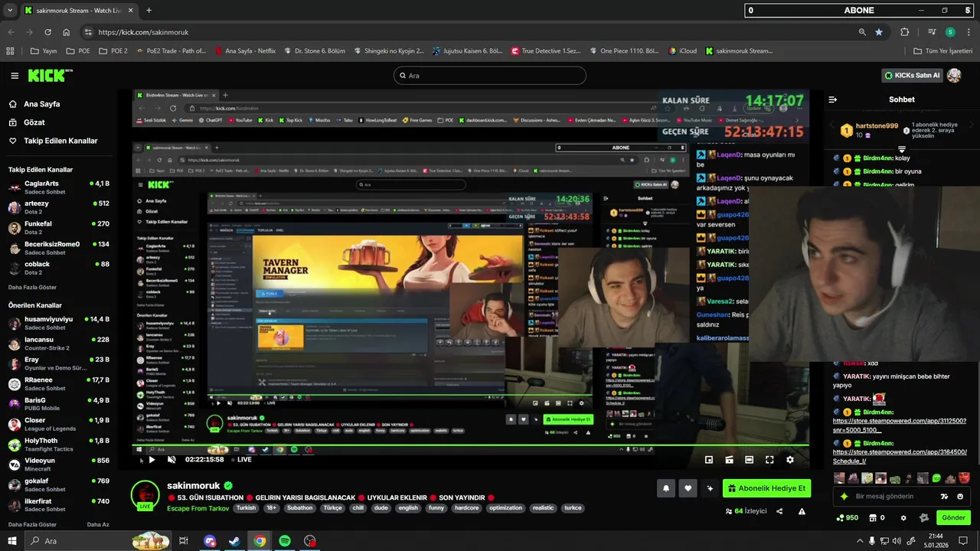980x551 pixels.
Task: Toggle the heart follow button
Action: [x=688, y=488]
